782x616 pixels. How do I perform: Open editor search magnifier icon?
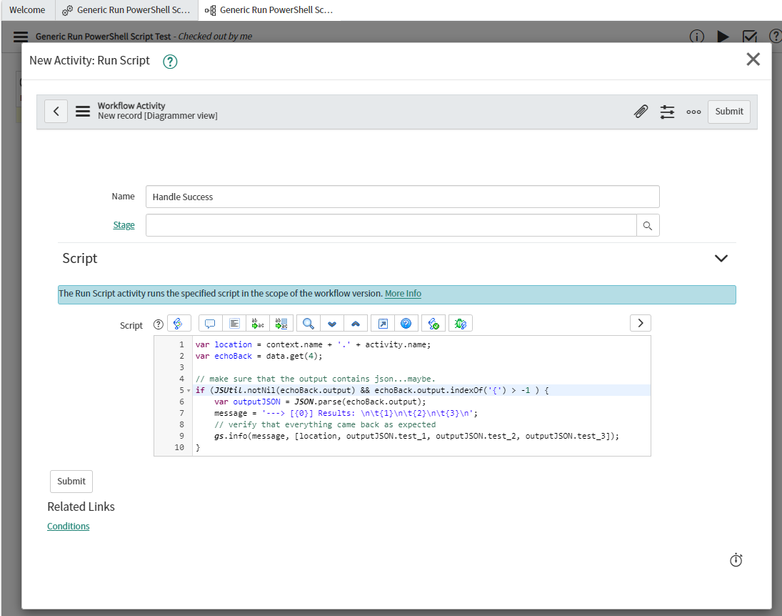(x=308, y=324)
